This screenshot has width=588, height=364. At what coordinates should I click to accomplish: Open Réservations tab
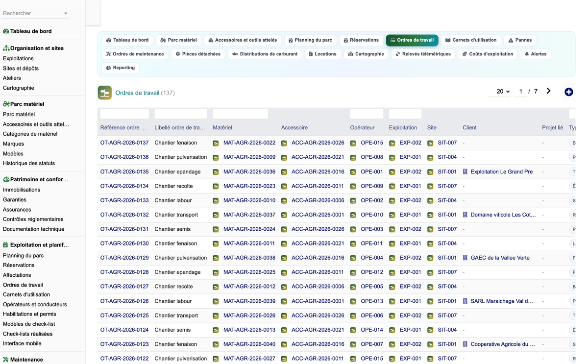point(361,40)
